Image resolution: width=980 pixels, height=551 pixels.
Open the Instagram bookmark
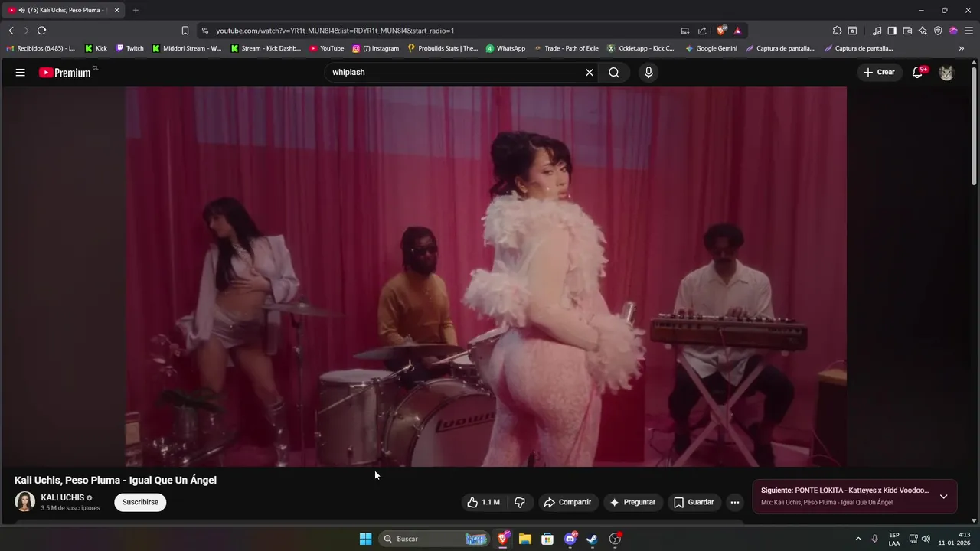[375, 48]
